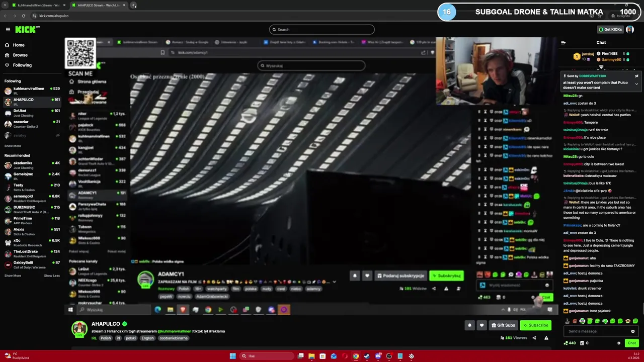Viewport: 644px width, 362px height.
Task: Click the osobaniebinarna stream tag
Action: (174, 338)
